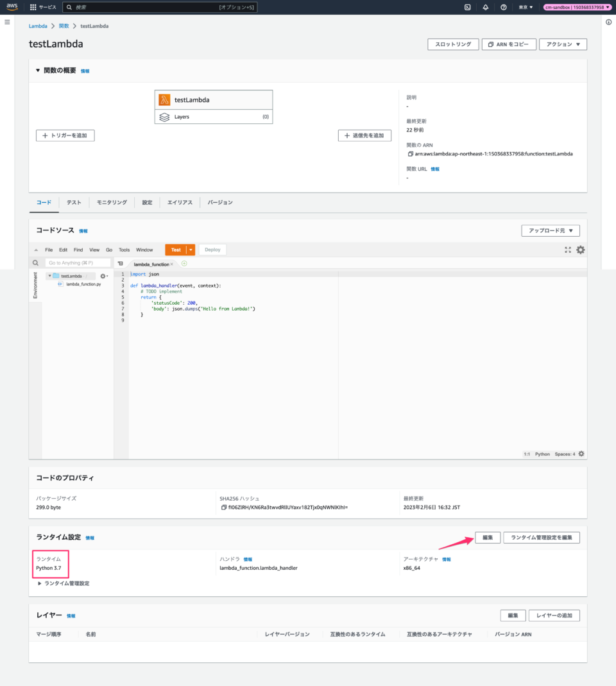The width and height of the screenshot is (616, 686).
Task: Collapse the 関数の概要 section
Action: [x=37, y=71]
